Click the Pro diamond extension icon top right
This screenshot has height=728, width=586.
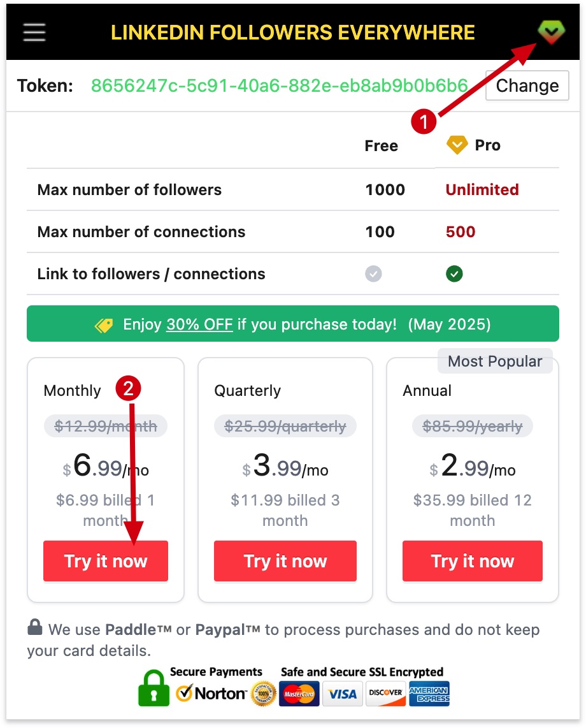click(551, 33)
